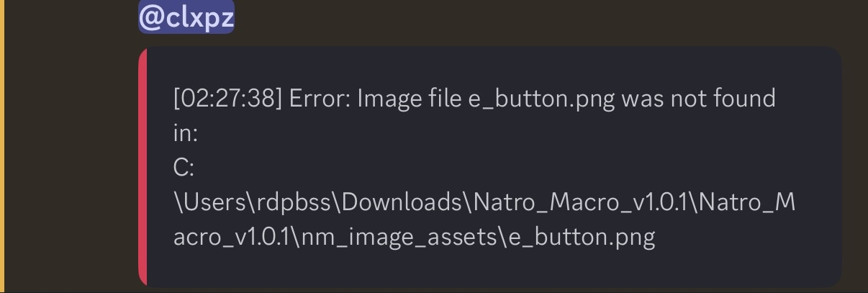868x293 pixels.
Task: Click the "Image file" words in the error
Action: 408,98
